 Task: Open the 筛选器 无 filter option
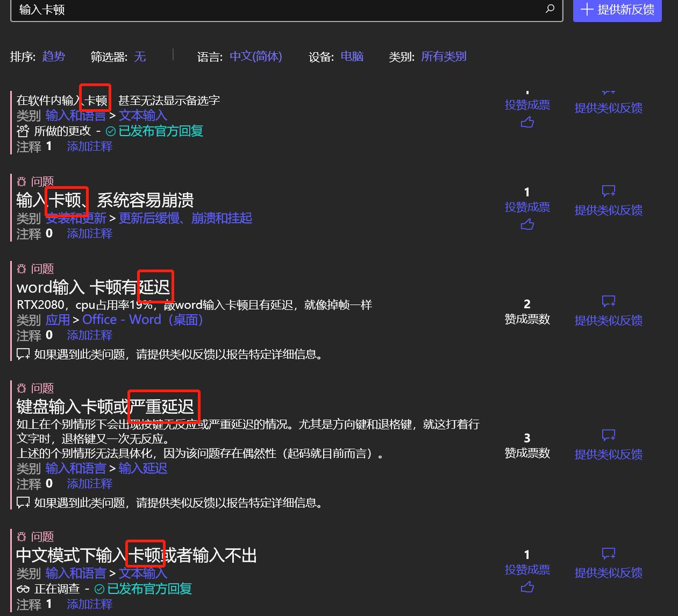pos(140,56)
